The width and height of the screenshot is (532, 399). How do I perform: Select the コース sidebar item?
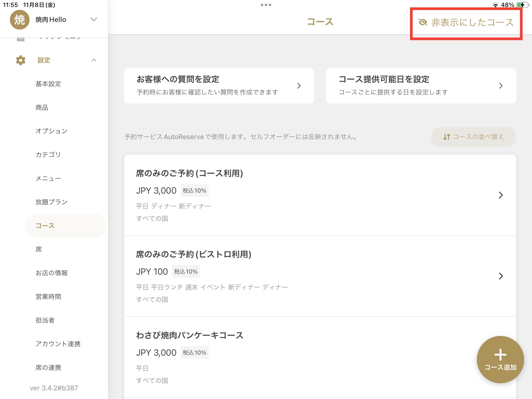[x=65, y=226]
